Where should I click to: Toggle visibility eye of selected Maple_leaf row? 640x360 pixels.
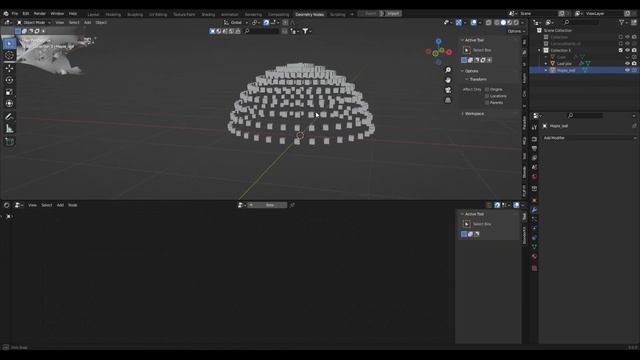tap(627, 70)
